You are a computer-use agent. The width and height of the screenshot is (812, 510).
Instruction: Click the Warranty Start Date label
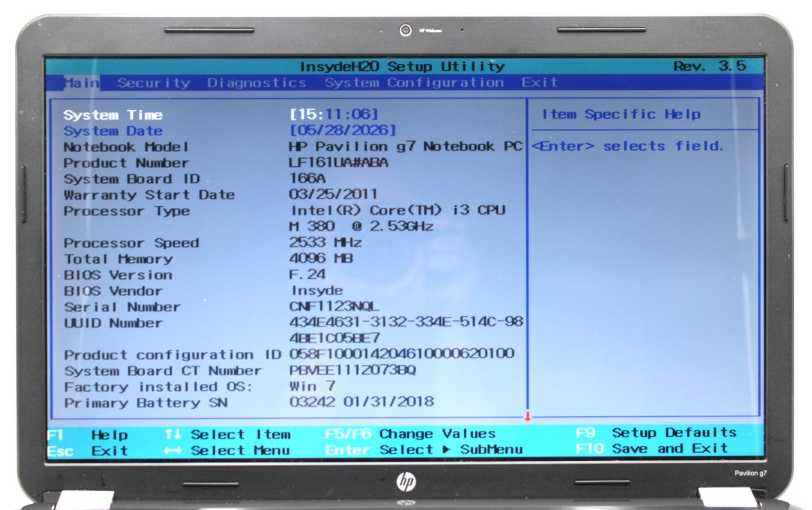pyautogui.click(x=150, y=194)
